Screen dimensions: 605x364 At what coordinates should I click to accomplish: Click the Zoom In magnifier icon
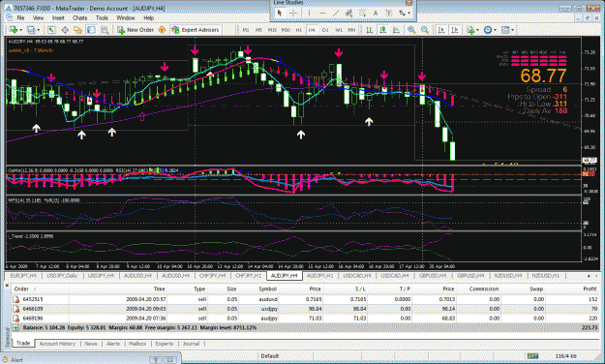pos(411,30)
